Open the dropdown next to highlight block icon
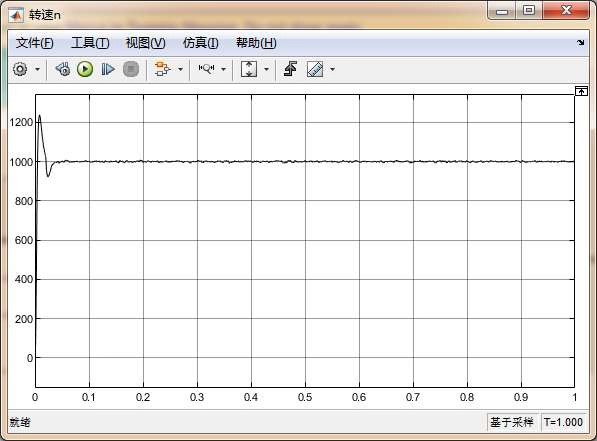This screenshot has width=597, height=441. tap(180, 69)
